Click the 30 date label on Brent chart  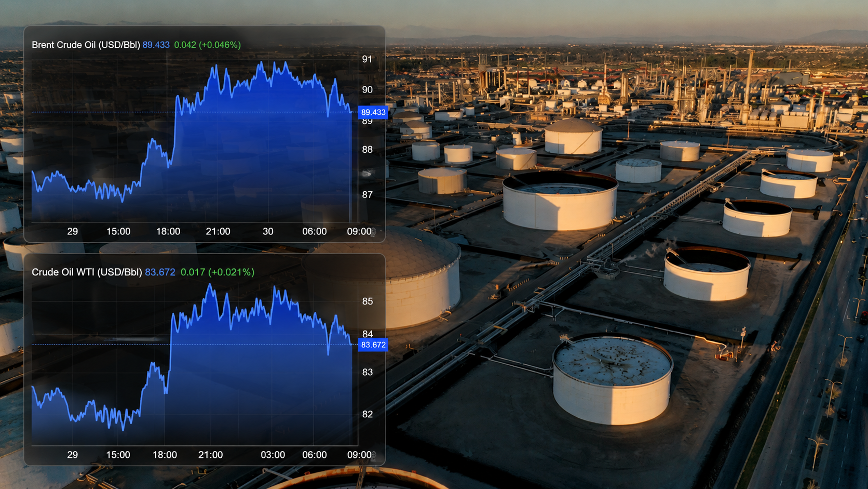(268, 231)
